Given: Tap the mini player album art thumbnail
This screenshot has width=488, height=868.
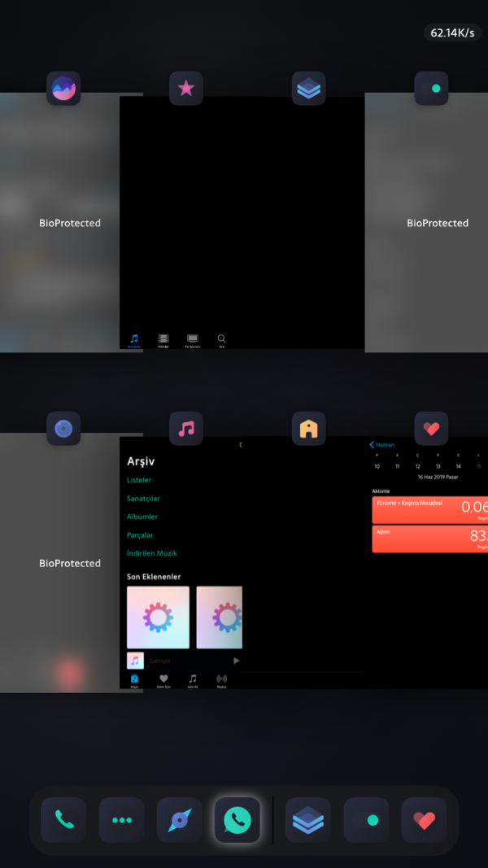Looking at the screenshot, I should pyautogui.click(x=136, y=661).
